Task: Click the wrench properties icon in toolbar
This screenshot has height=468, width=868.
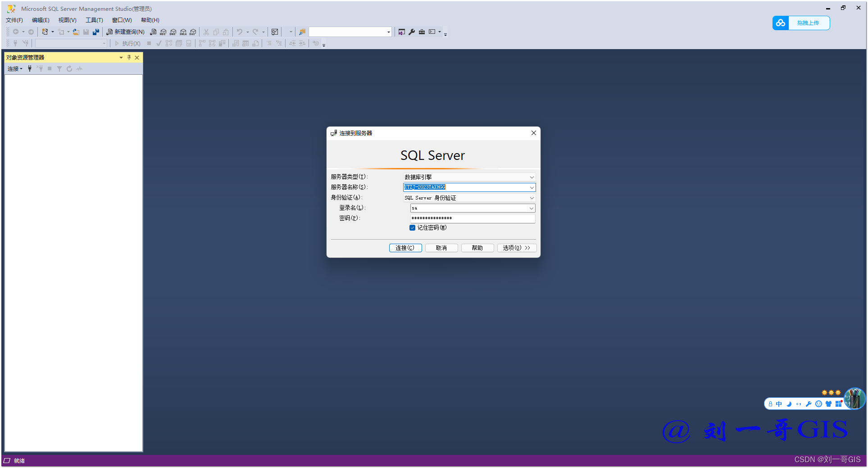Action: coord(412,32)
